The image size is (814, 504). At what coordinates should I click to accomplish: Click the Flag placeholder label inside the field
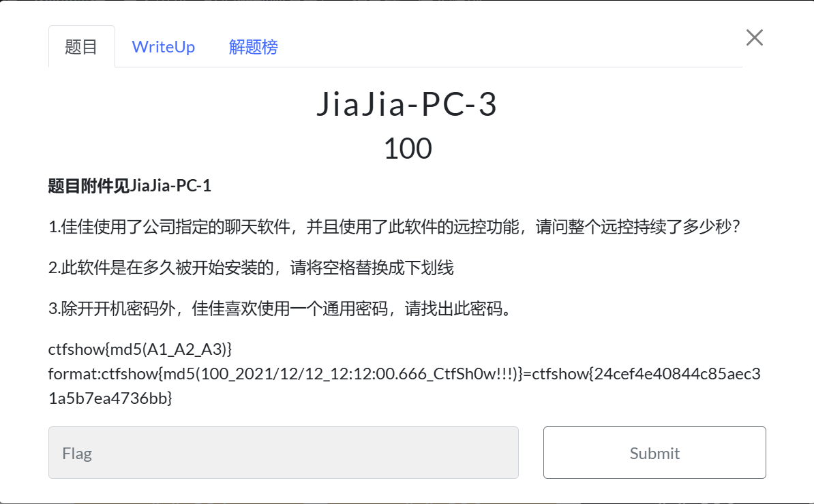(77, 453)
